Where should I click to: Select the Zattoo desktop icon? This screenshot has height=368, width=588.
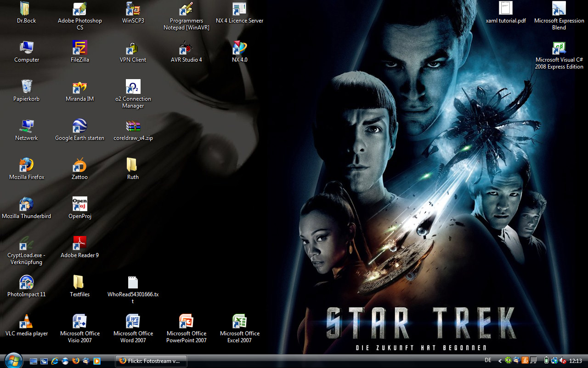[x=79, y=166]
